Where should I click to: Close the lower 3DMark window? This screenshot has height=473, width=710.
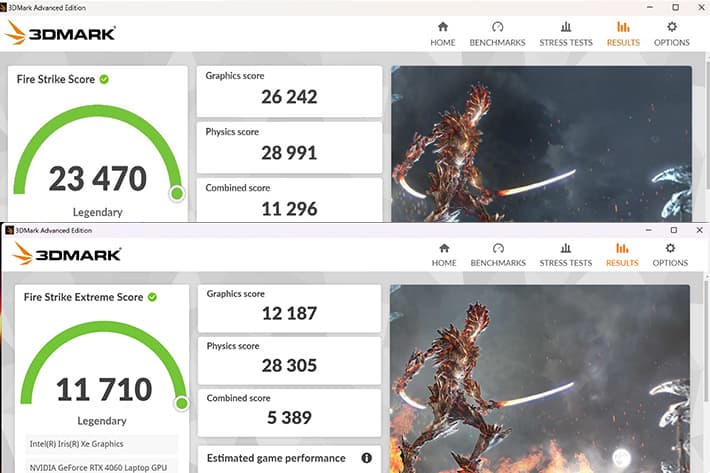[699, 230]
